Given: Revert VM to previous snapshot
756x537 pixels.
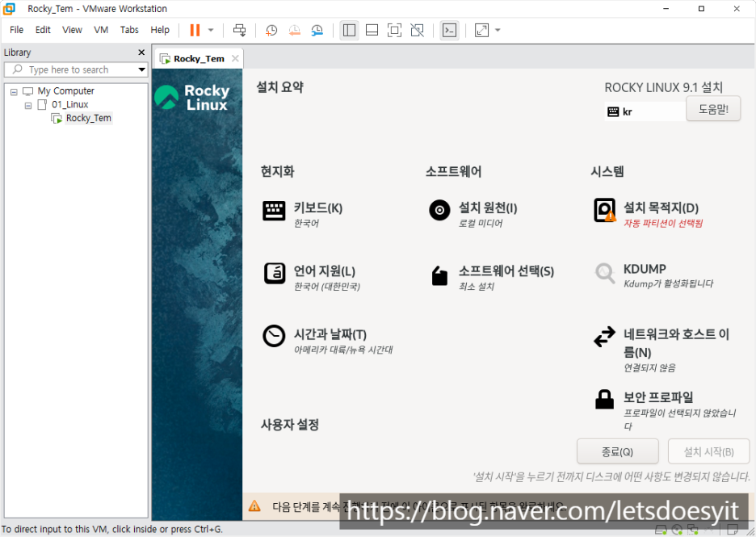Looking at the screenshot, I should tap(294, 30).
